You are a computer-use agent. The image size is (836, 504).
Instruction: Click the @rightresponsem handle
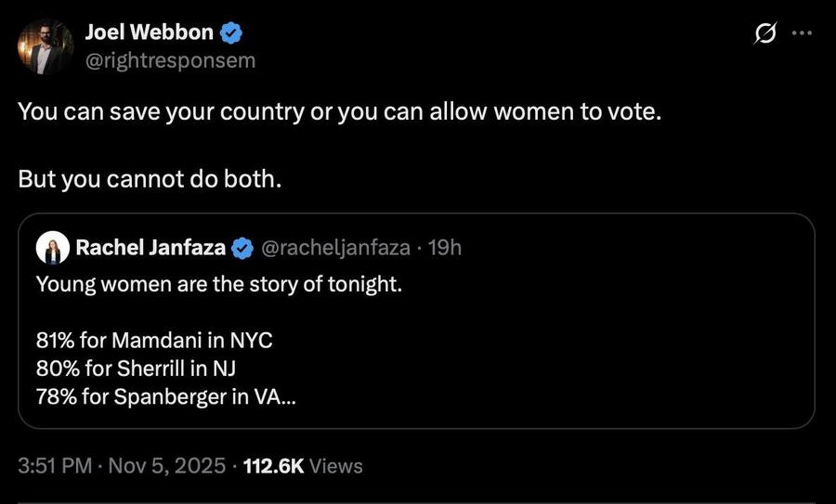click(169, 61)
